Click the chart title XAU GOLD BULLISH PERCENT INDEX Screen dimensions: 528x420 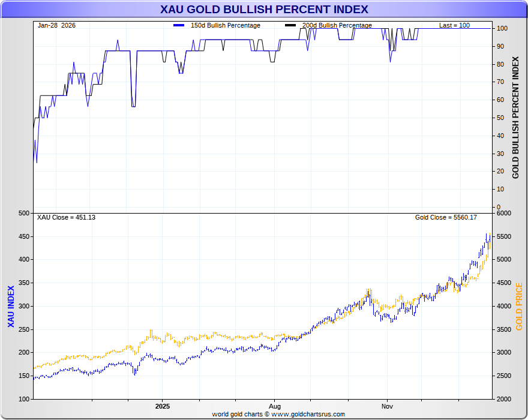tap(264, 10)
